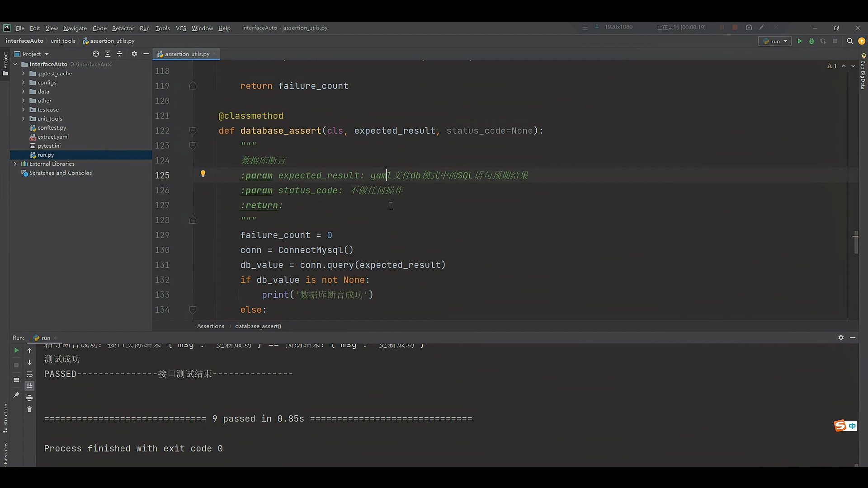Open the Refactor menu

tap(123, 28)
